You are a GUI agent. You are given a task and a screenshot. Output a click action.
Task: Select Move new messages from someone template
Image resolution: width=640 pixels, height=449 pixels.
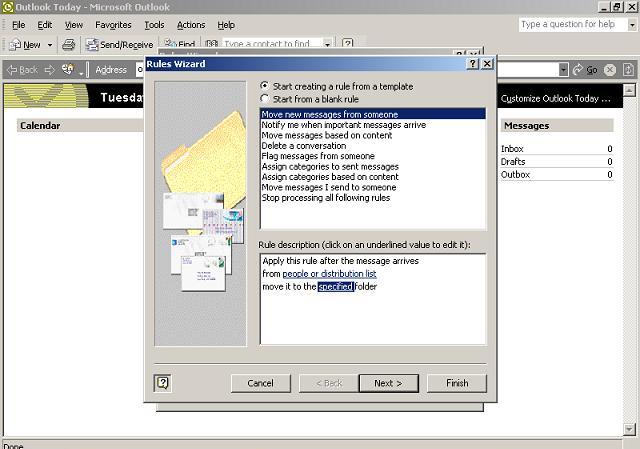tap(373, 114)
